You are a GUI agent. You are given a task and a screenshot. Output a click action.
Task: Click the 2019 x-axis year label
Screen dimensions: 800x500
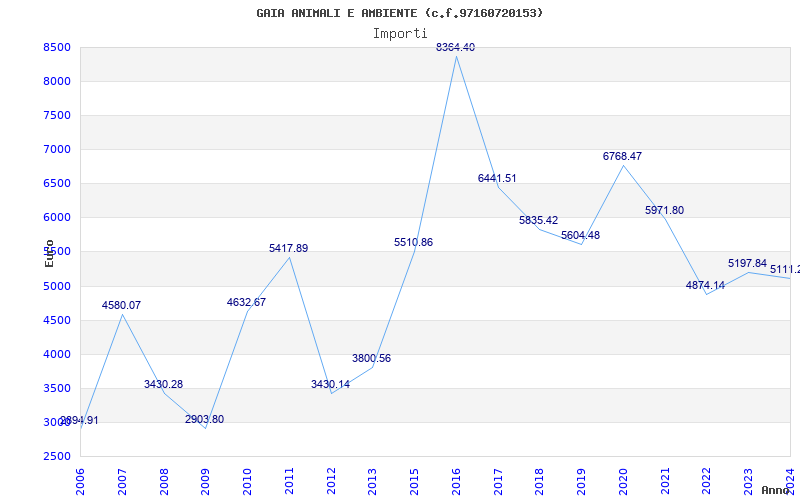(582, 482)
